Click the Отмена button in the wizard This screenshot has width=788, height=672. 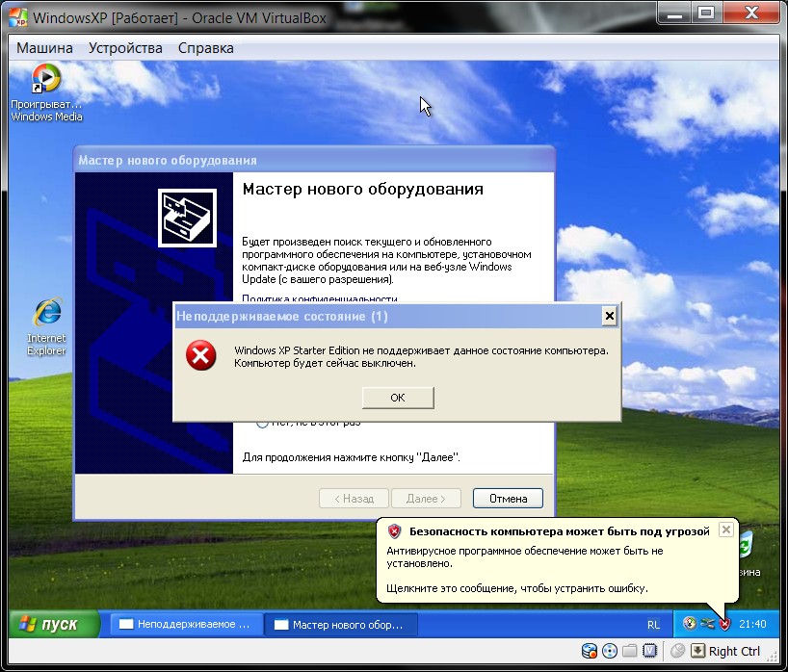[508, 499]
